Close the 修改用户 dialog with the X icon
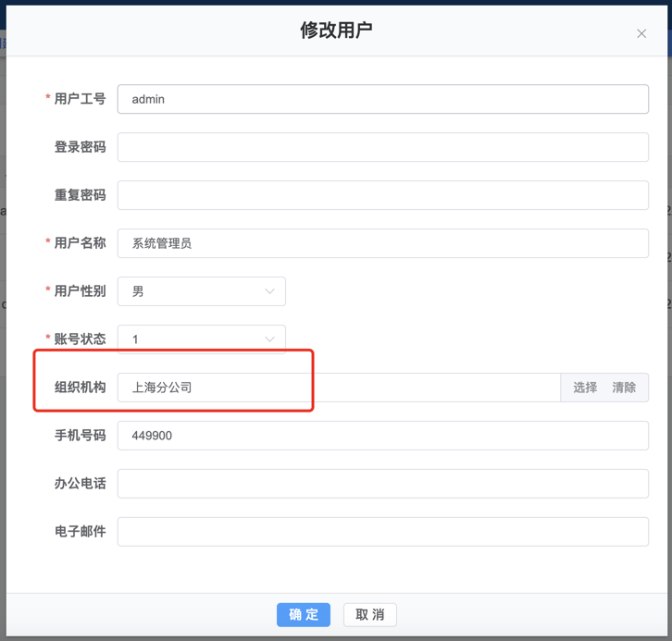 [641, 33]
